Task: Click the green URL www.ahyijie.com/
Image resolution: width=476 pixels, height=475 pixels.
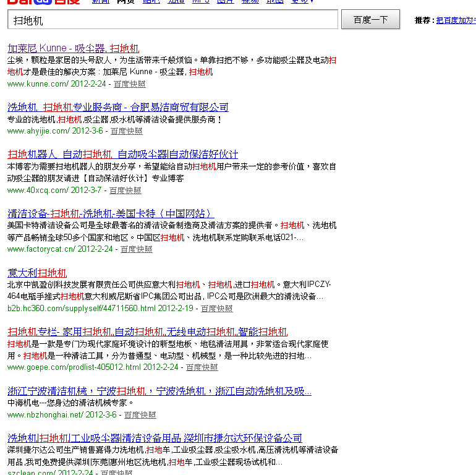Action: 38,131
